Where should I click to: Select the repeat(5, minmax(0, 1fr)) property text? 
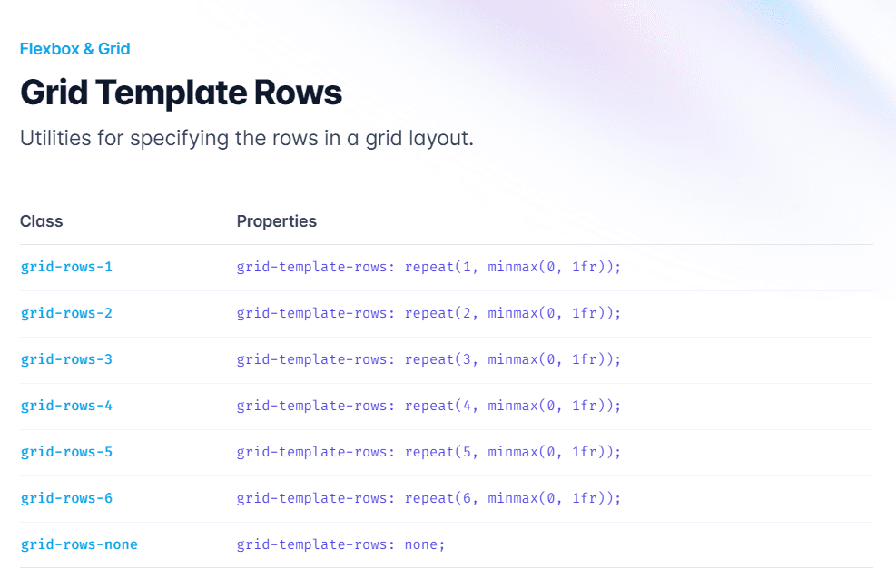pyautogui.click(x=428, y=452)
